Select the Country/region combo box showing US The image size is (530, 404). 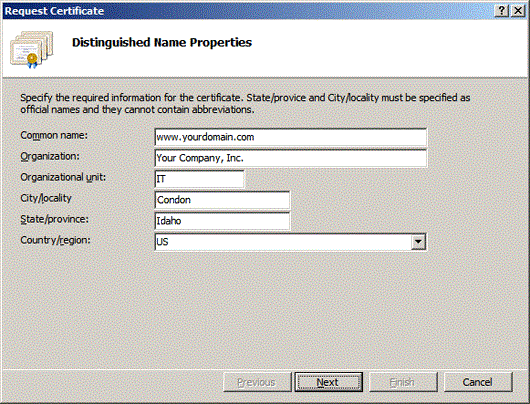coord(290,242)
